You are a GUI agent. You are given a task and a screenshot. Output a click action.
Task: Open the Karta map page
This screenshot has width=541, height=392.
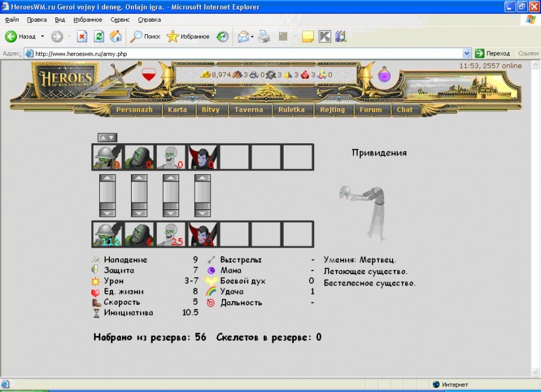pyautogui.click(x=178, y=110)
